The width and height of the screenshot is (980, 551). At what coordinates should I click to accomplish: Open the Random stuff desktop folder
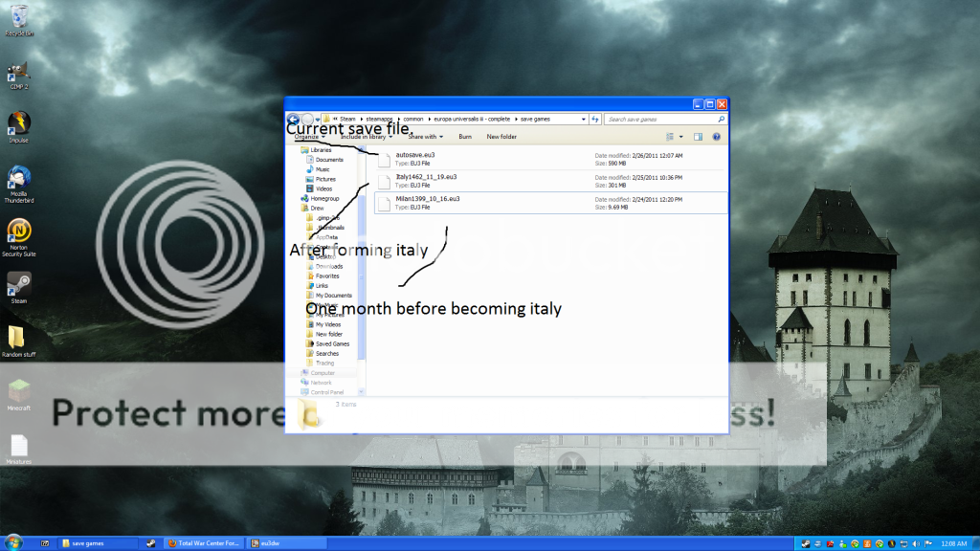point(18,339)
